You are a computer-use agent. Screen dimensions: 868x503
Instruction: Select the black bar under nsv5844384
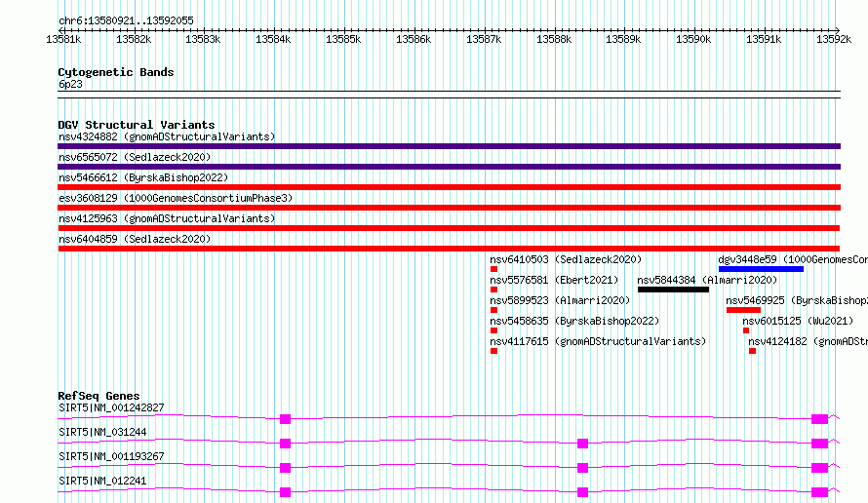pos(673,290)
